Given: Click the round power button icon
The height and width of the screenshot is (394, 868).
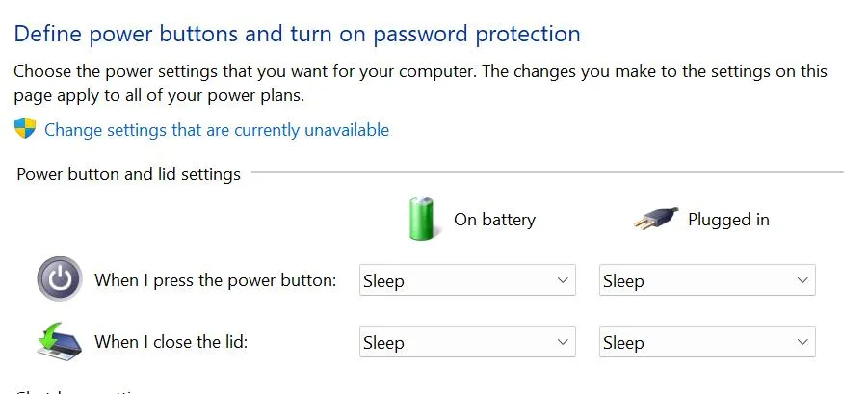Looking at the screenshot, I should tap(60, 280).
